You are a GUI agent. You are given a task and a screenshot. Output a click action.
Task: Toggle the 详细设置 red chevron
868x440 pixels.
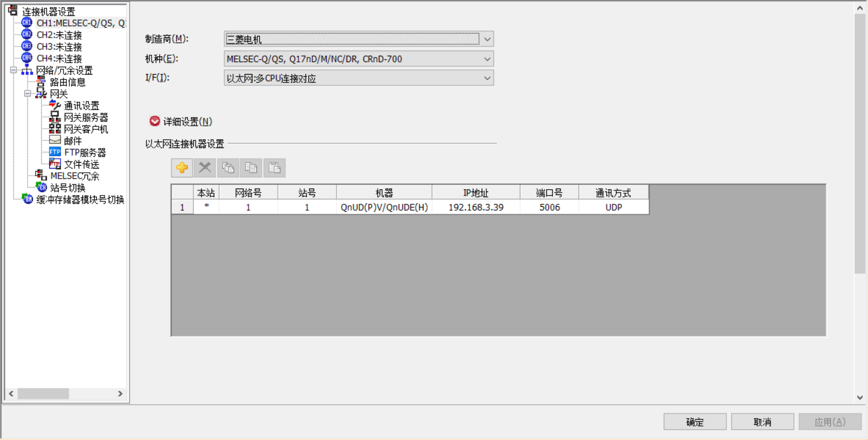pyautogui.click(x=155, y=122)
